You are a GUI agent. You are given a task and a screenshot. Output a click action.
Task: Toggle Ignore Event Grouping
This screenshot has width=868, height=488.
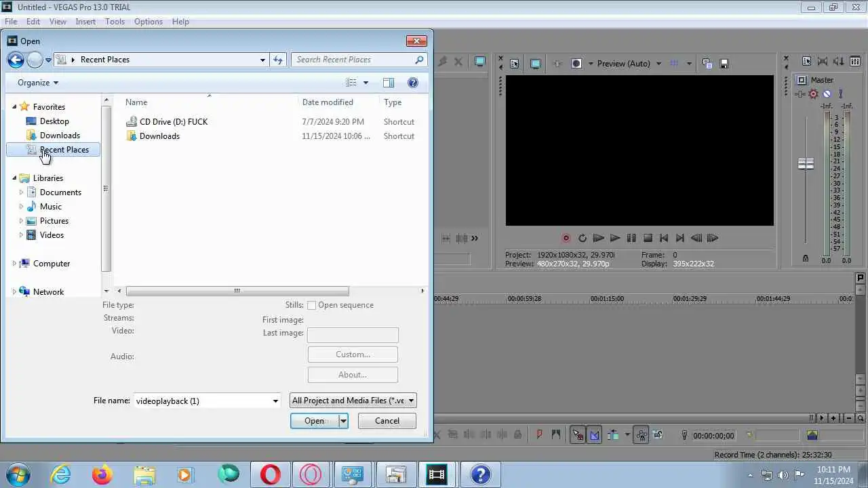click(657, 435)
